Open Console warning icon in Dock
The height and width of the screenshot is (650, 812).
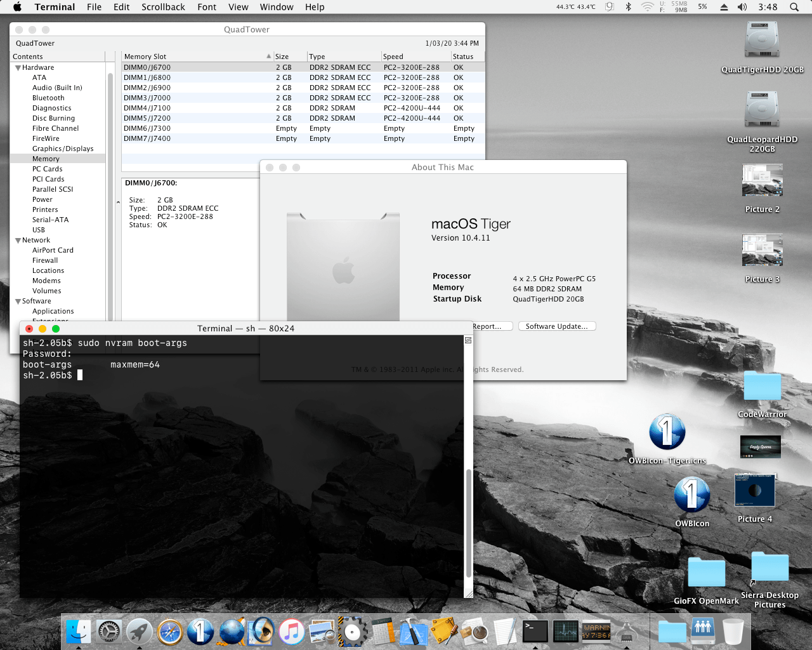pyautogui.click(x=596, y=632)
